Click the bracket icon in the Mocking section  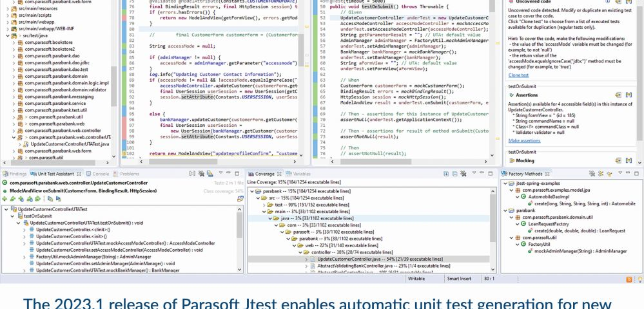[629, 160]
